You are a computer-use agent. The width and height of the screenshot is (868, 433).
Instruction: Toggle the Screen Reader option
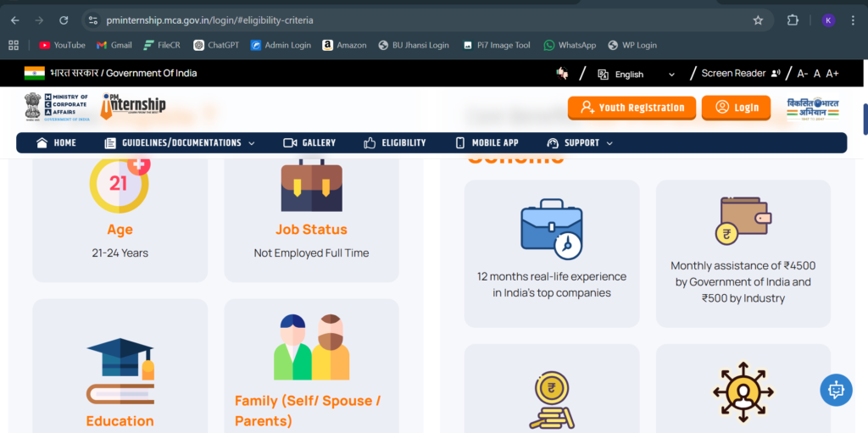[739, 74]
